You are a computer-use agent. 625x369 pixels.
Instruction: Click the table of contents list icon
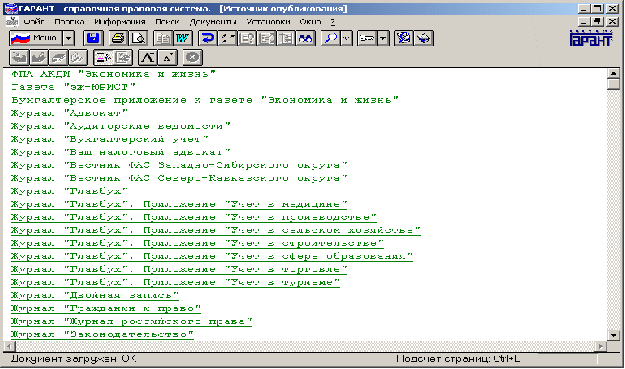tap(286, 38)
